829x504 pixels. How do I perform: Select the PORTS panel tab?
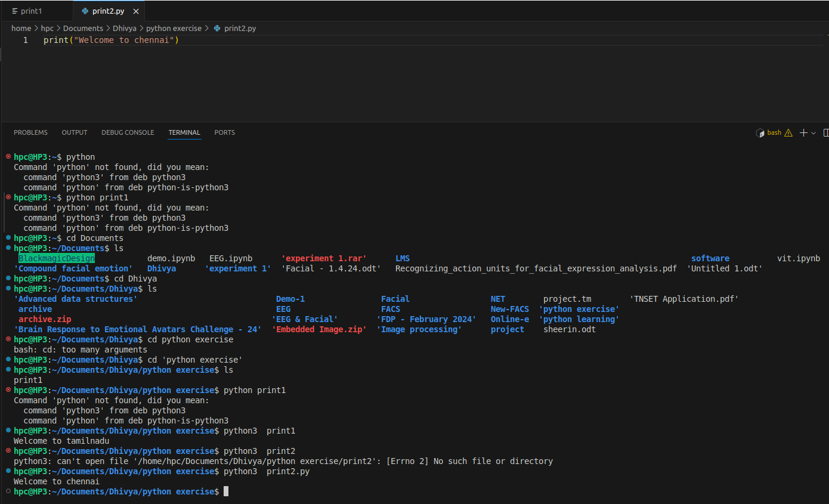click(224, 132)
